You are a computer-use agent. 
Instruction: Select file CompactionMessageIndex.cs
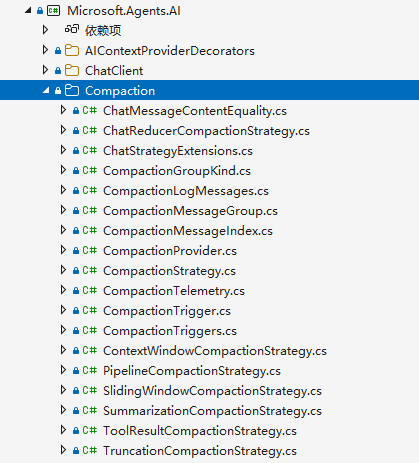pyautogui.click(x=188, y=231)
